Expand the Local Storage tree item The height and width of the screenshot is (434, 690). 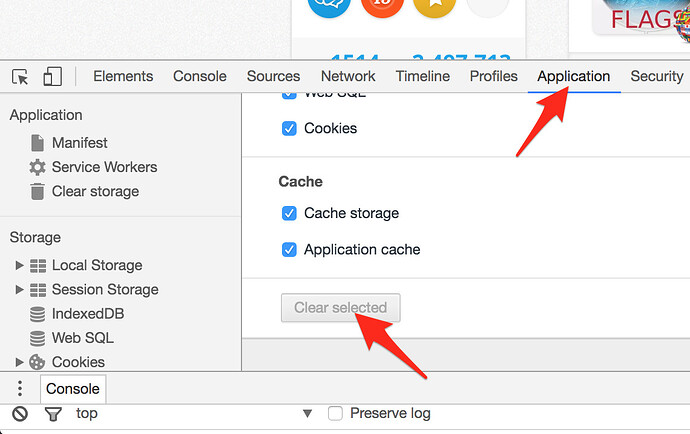click(x=19, y=265)
